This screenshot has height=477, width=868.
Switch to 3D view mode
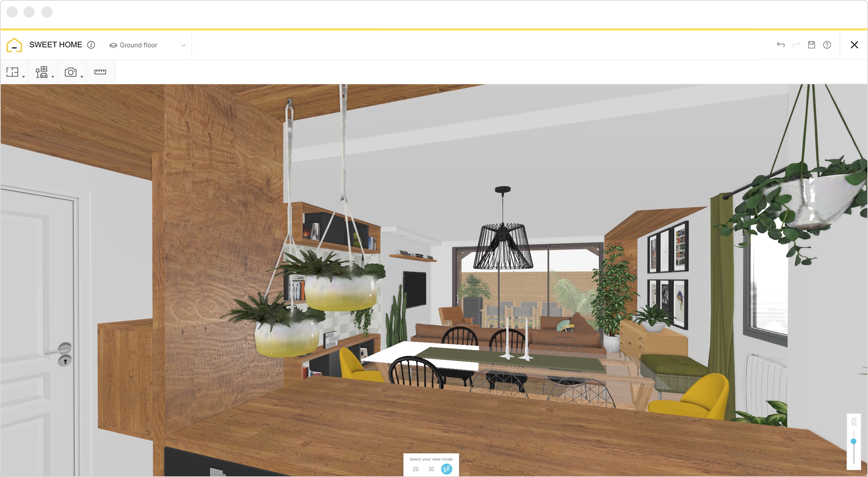coord(431,469)
